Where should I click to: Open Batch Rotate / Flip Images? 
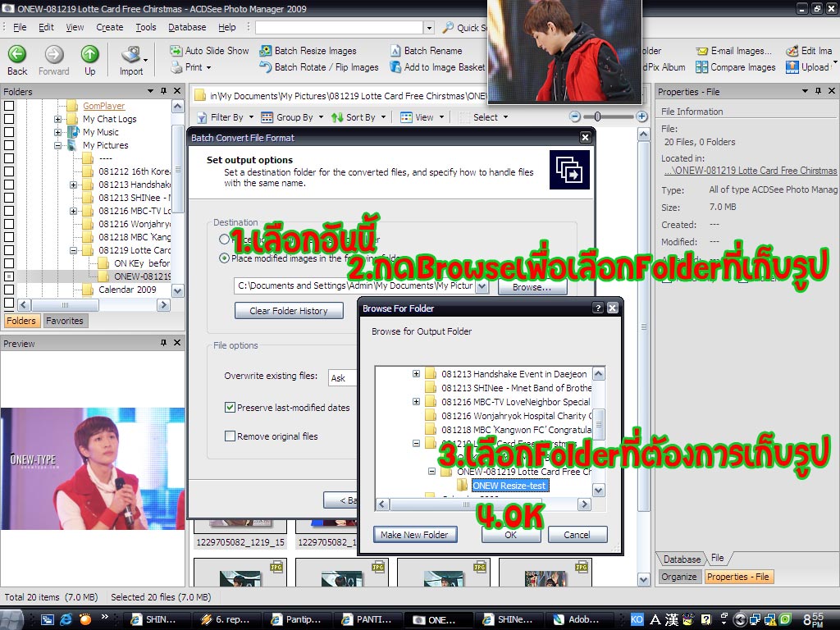(319, 67)
